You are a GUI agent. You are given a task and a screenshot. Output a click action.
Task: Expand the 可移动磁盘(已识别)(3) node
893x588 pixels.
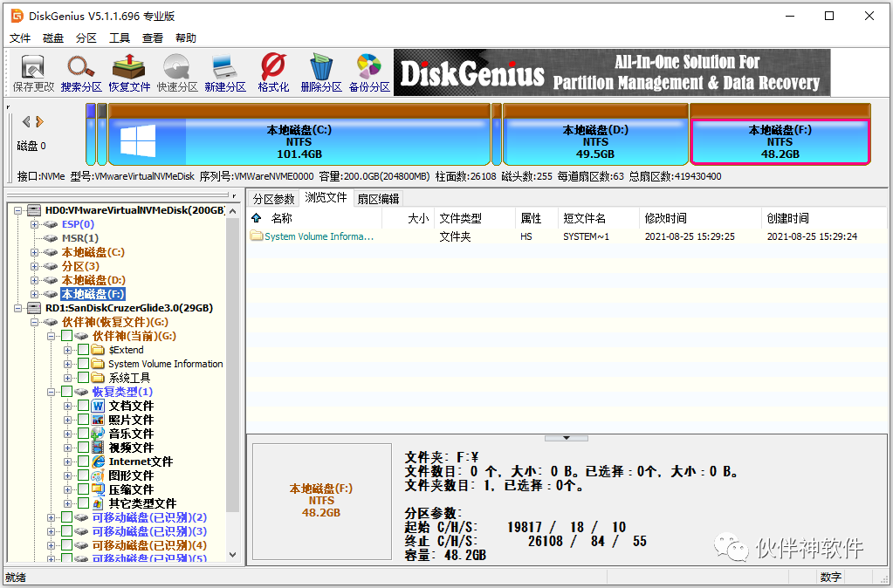(x=51, y=531)
